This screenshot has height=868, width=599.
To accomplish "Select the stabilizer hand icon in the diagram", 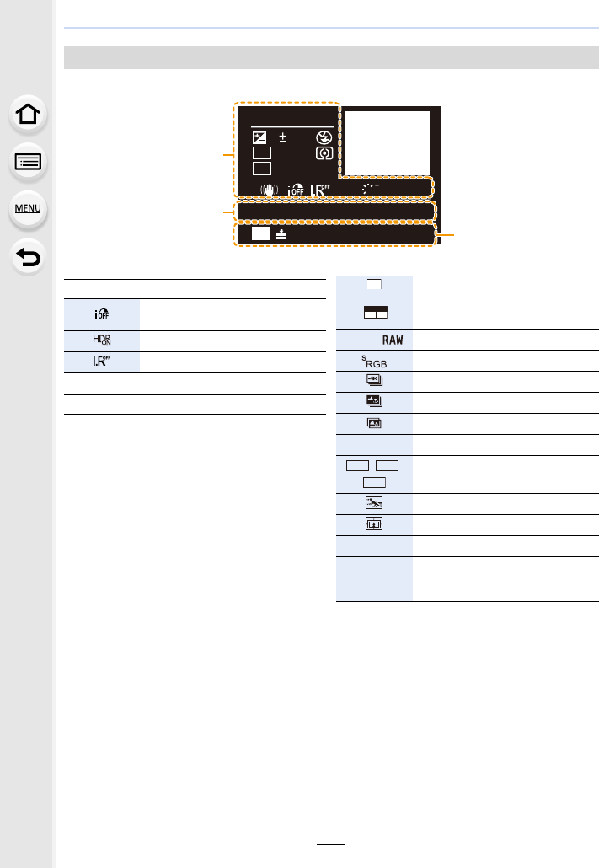I will (270, 190).
